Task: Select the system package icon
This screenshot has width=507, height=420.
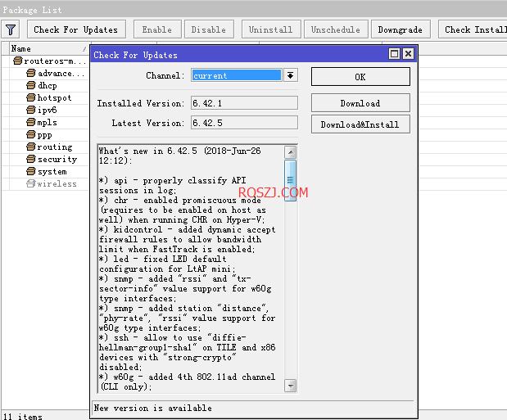Action: (x=31, y=171)
